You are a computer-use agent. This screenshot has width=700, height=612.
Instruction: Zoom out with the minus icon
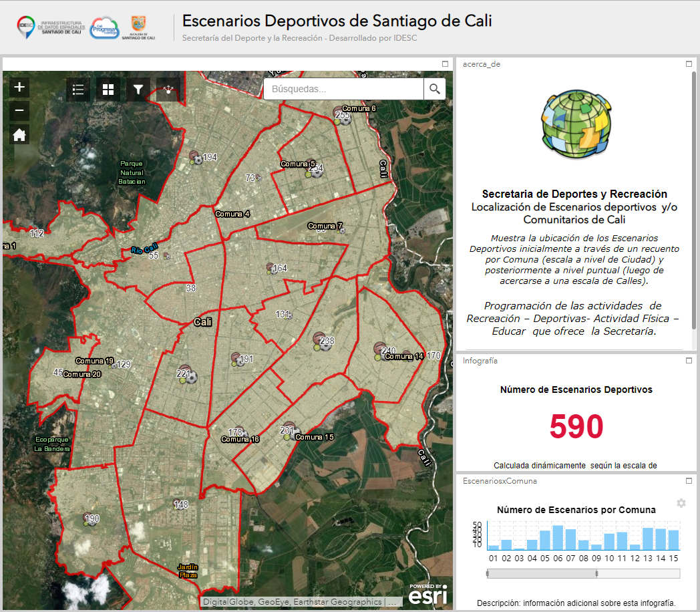[19, 110]
